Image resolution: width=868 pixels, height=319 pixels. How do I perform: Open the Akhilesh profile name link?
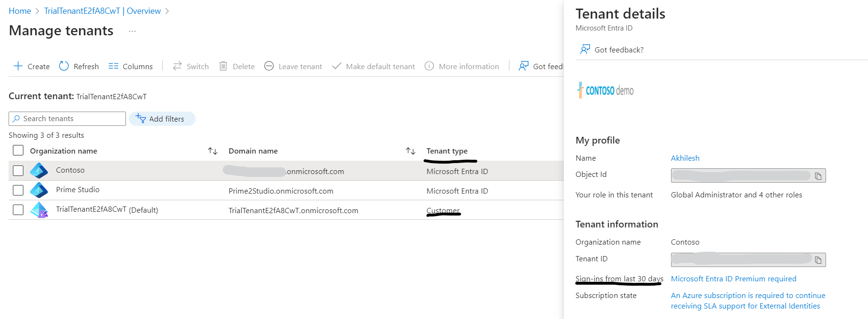685,158
